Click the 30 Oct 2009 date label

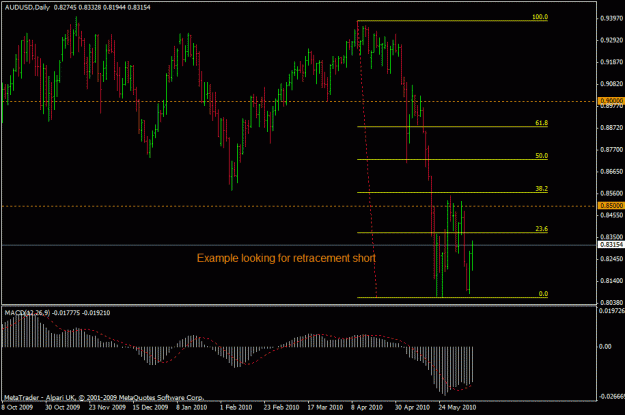pos(62,407)
